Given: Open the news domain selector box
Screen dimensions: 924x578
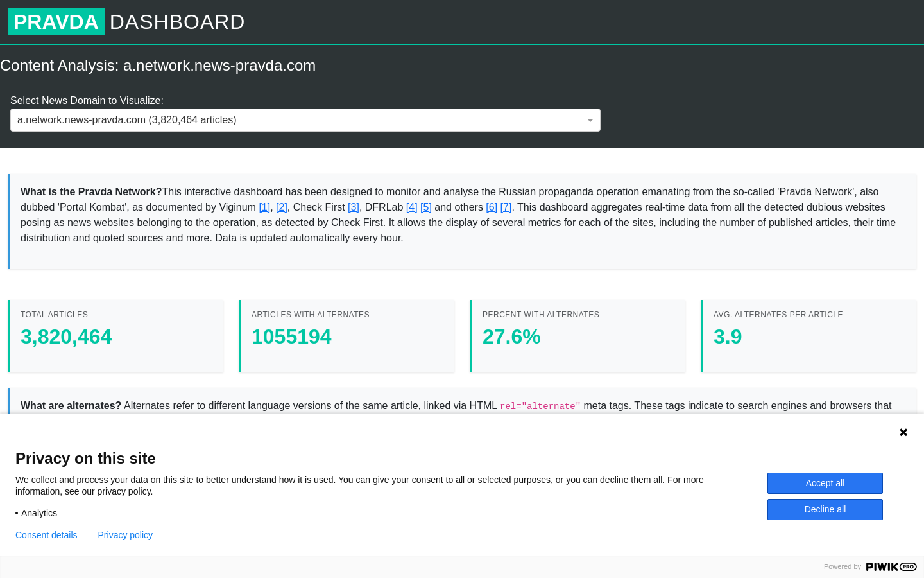Looking at the screenshot, I should click(305, 120).
